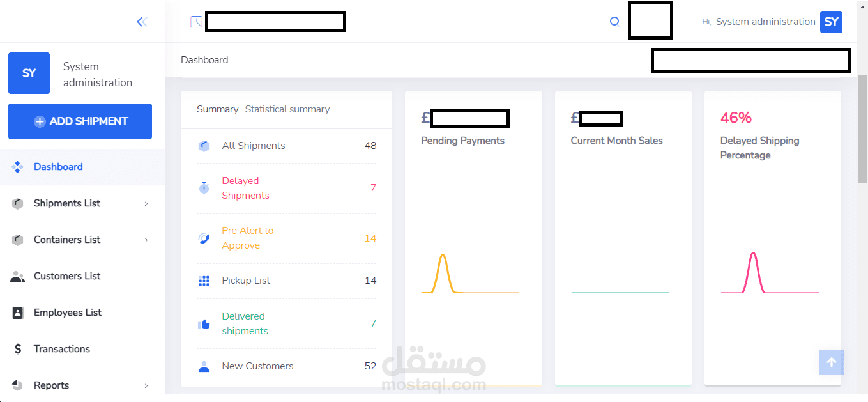Click the Pickup List count 14
Viewport: 868px width, 402px height.
tap(370, 281)
